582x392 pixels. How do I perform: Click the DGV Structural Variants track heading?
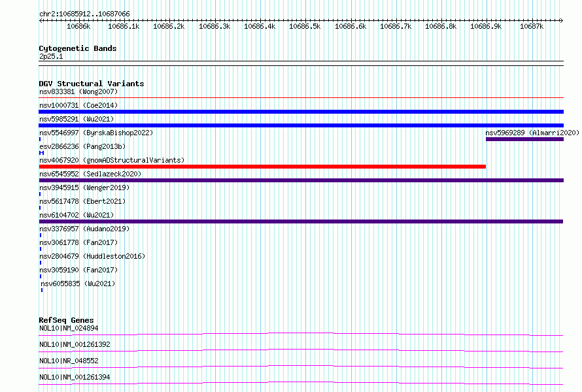(92, 84)
